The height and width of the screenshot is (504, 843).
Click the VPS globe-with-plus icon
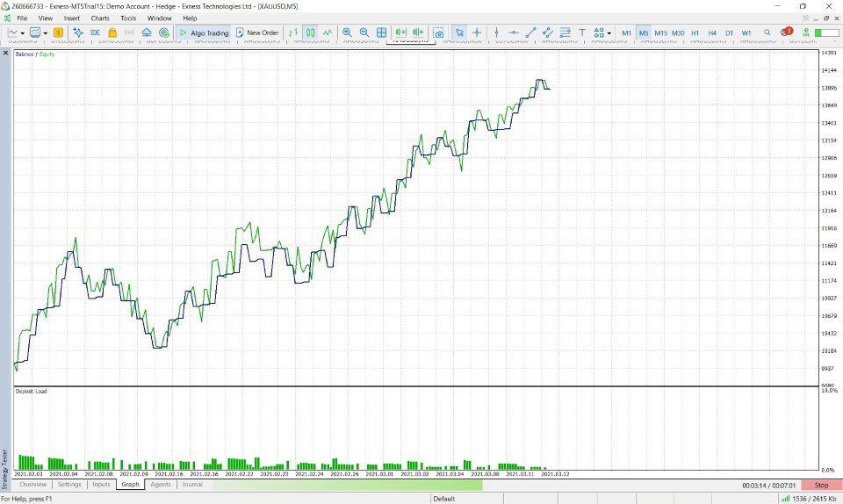[164, 32]
